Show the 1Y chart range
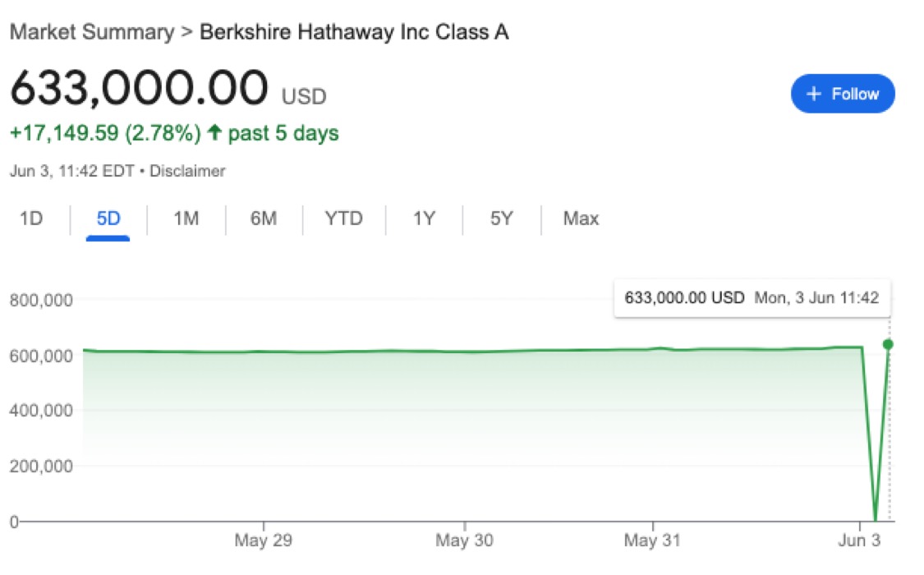 click(423, 219)
